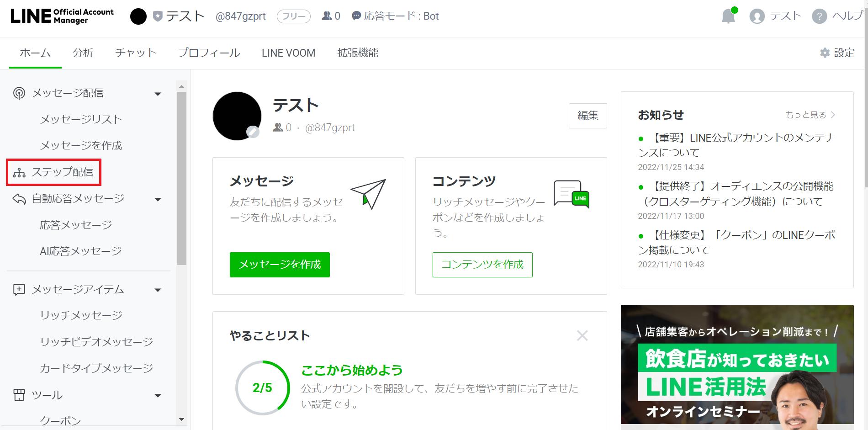This screenshot has height=430, width=868.
Task: Click the settings gear icon
Action: 825,53
